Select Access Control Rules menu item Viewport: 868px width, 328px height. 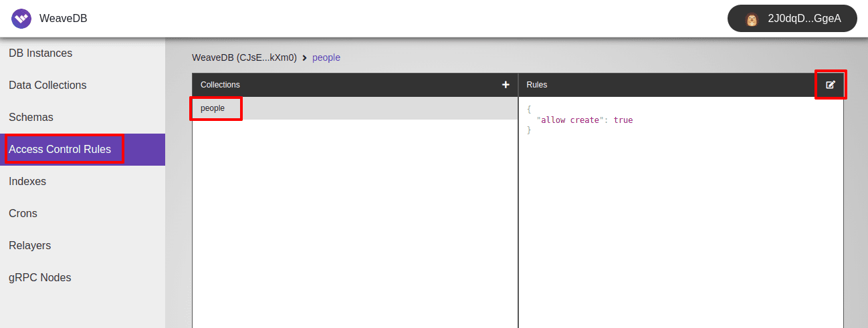(x=60, y=150)
